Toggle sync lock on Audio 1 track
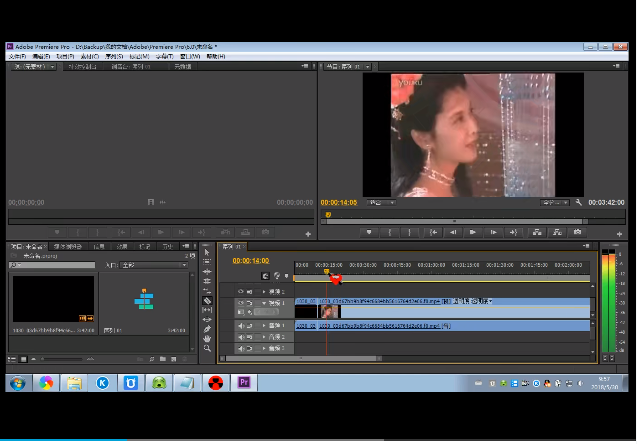The width and height of the screenshot is (637, 444). (x=249, y=326)
